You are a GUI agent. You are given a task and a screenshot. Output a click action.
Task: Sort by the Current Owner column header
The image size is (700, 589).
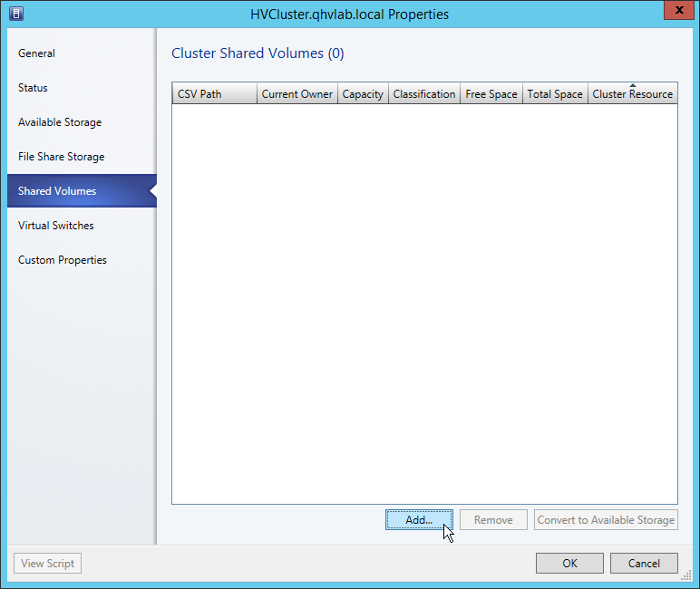[x=297, y=94]
